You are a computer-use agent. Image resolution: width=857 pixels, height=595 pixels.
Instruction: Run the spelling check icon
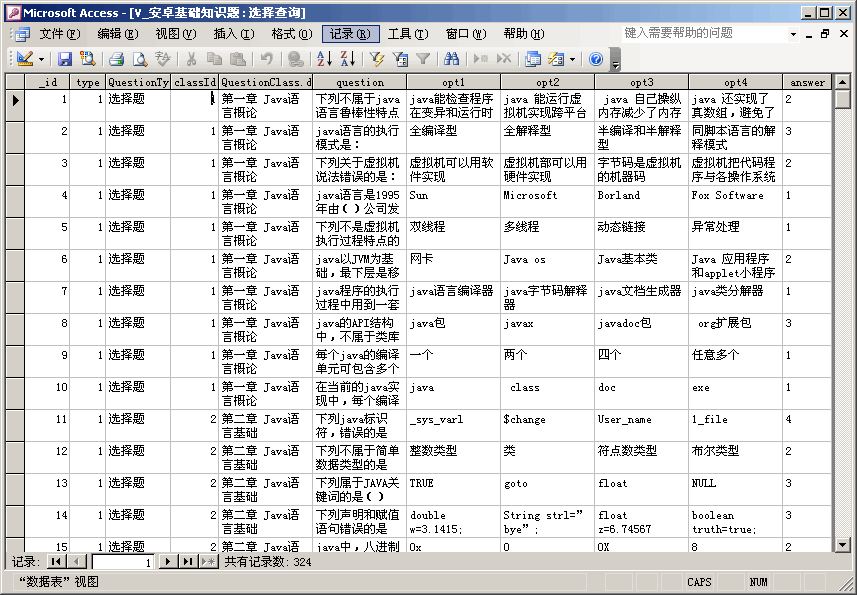(x=162, y=58)
